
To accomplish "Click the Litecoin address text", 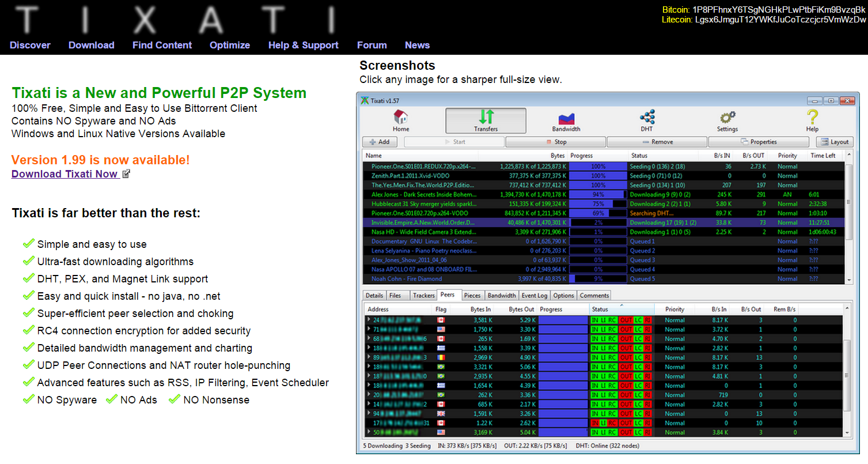I will [x=780, y=20].
